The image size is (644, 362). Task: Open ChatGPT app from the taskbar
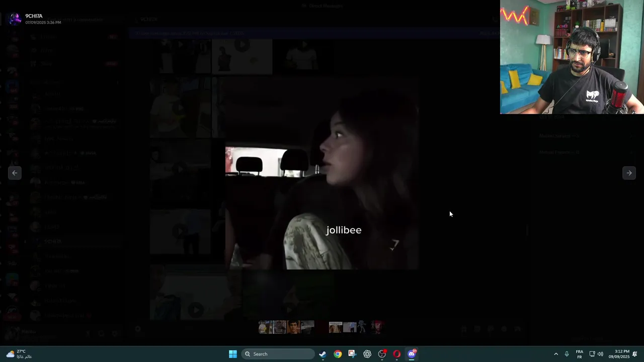(x=367, y=354)
